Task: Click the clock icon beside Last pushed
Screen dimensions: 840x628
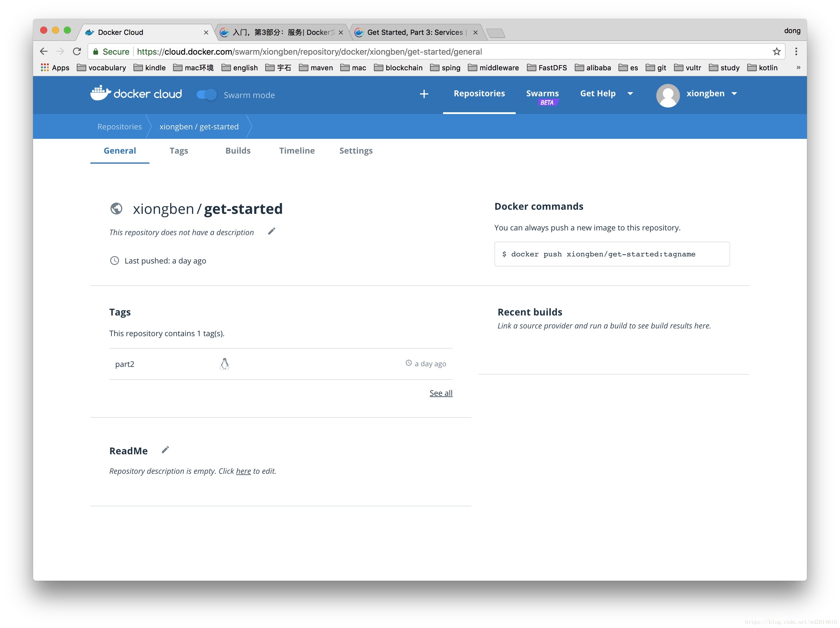Action: 114,261
